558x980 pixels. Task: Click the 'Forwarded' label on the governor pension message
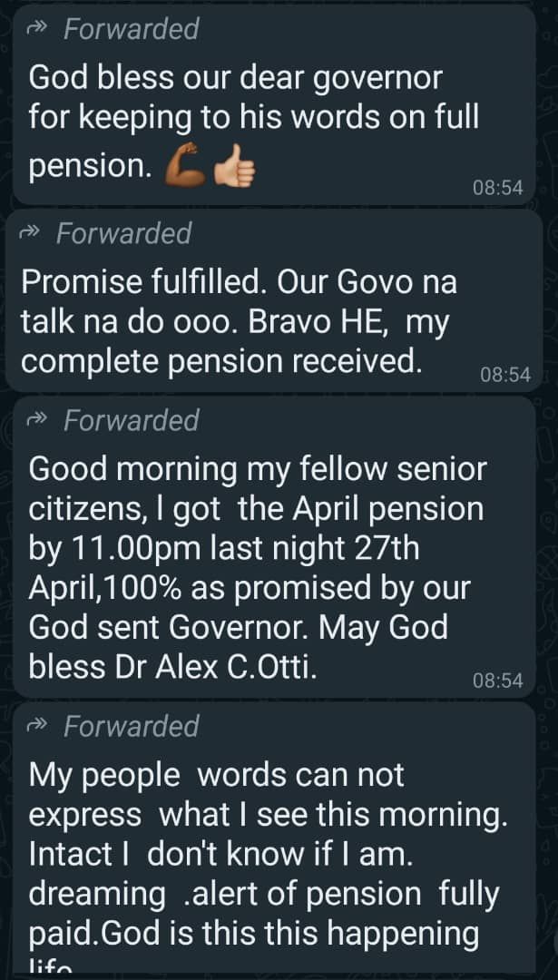coord(131,29)
